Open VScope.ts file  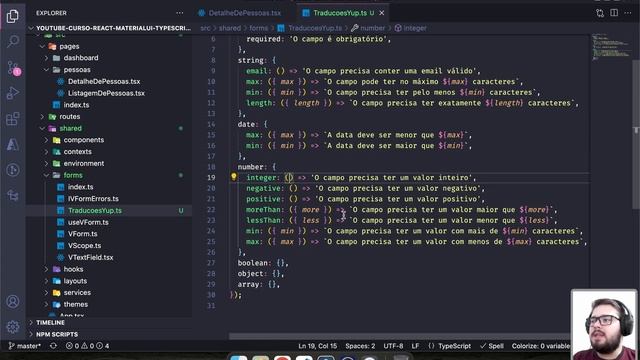coord(84,246)
